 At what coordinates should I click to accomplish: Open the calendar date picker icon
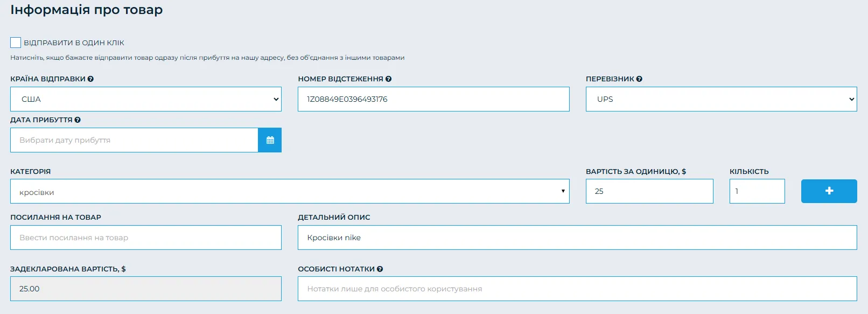[270, 140]
